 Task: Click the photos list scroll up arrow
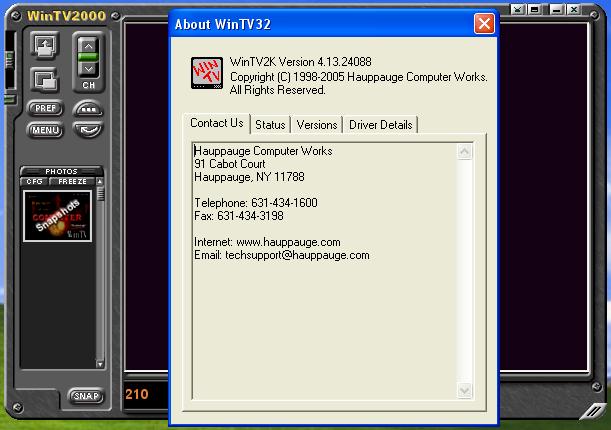(x=100, y=182)
